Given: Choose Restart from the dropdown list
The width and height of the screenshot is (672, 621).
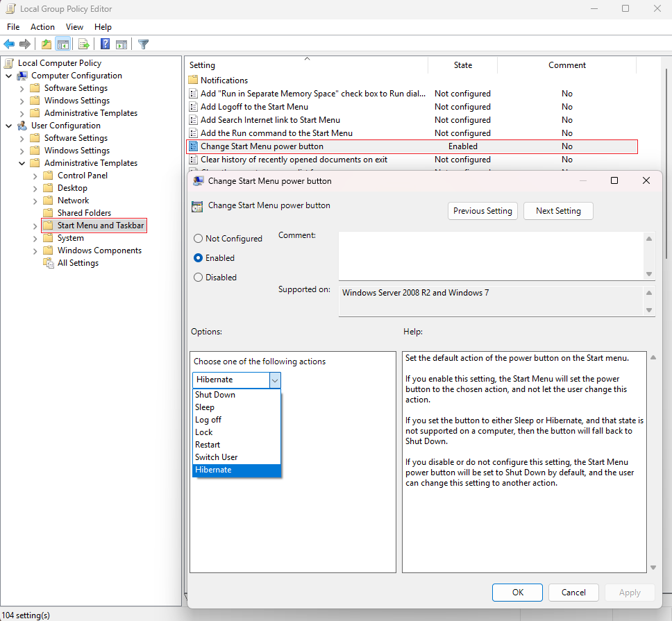Looking at the screenshot, I should [x=237, y=445].
